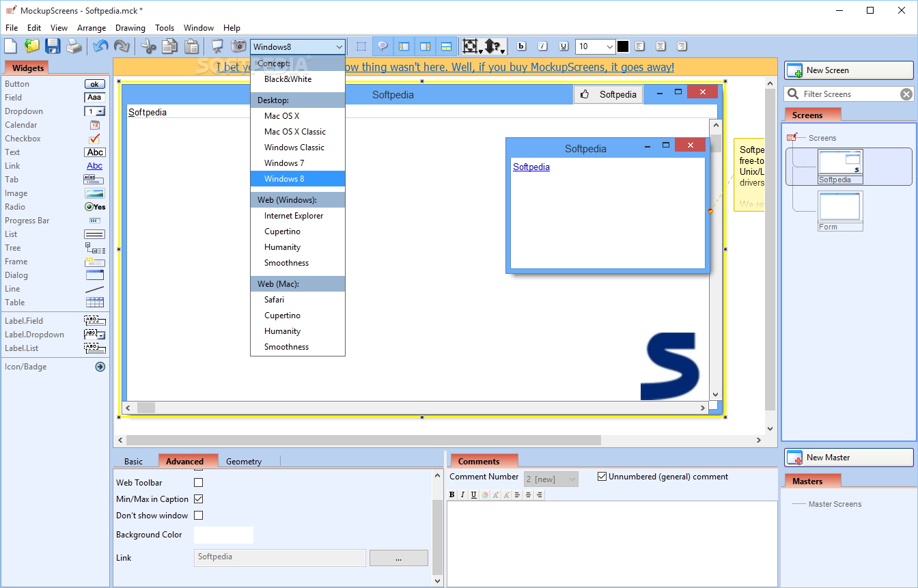918x588 pixels.
Task: Undo the last action in the toolbar
Action: tap(101, 46)
